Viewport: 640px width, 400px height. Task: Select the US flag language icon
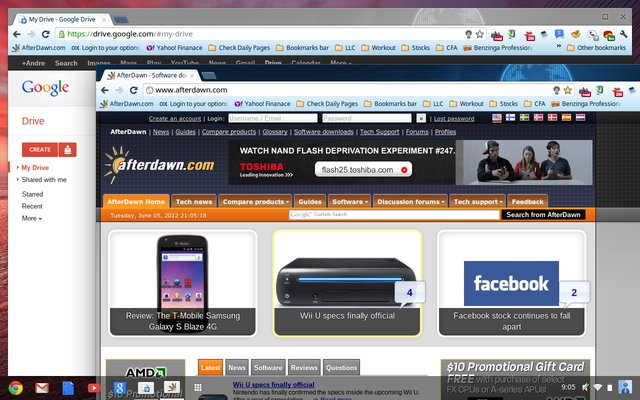click(x=497, y=118)
